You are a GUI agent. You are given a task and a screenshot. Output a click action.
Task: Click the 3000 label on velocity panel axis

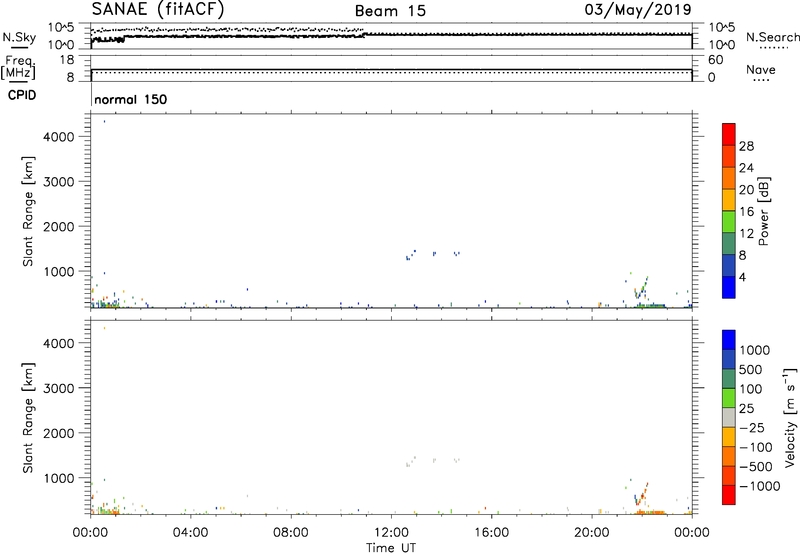pyautogui.click(x=59, y=388)
